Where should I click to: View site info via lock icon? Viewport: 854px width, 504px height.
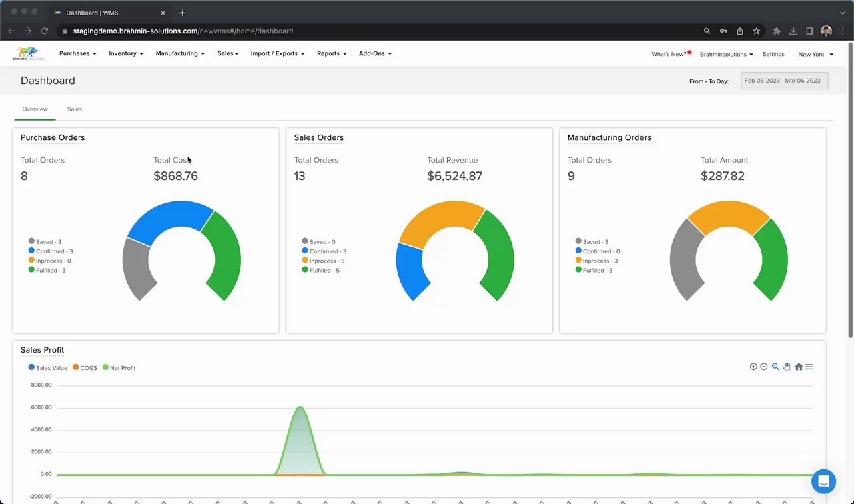tap(65, 31)
